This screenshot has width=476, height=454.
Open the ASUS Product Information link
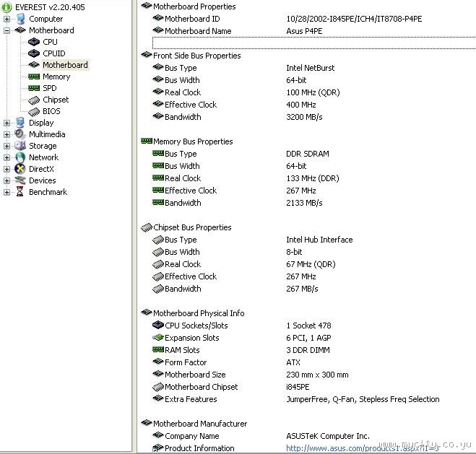363,448
